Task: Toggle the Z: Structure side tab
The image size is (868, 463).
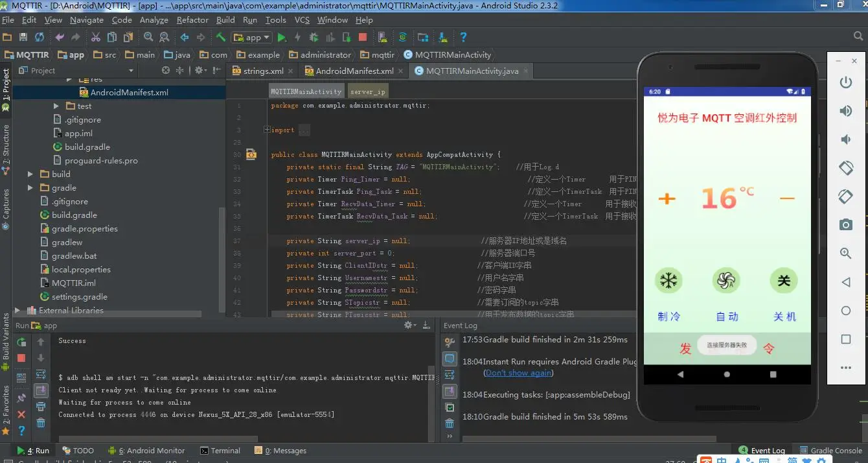Action: pyautogui.click(x=6, y=150)
